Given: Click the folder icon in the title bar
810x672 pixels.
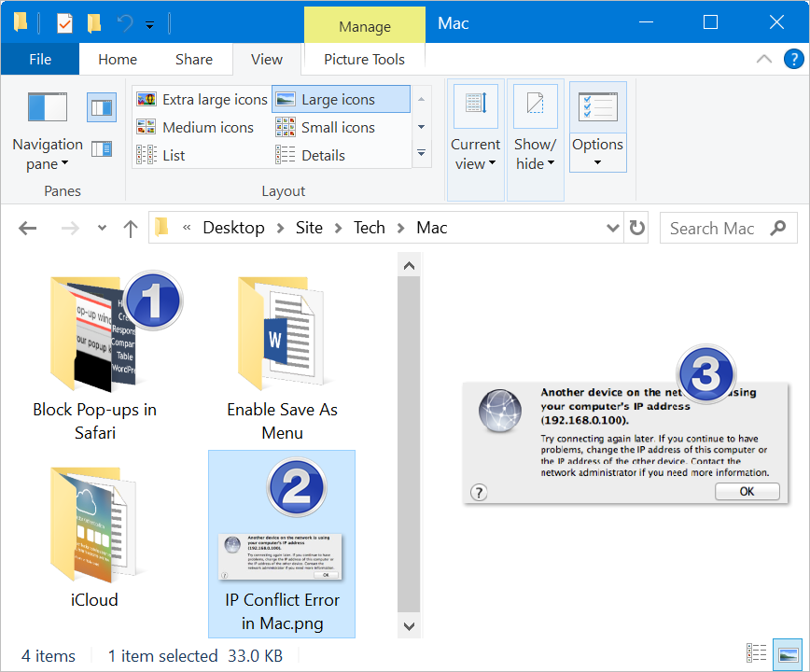Looking at the screenshot, I should click(x=21, y=22).
